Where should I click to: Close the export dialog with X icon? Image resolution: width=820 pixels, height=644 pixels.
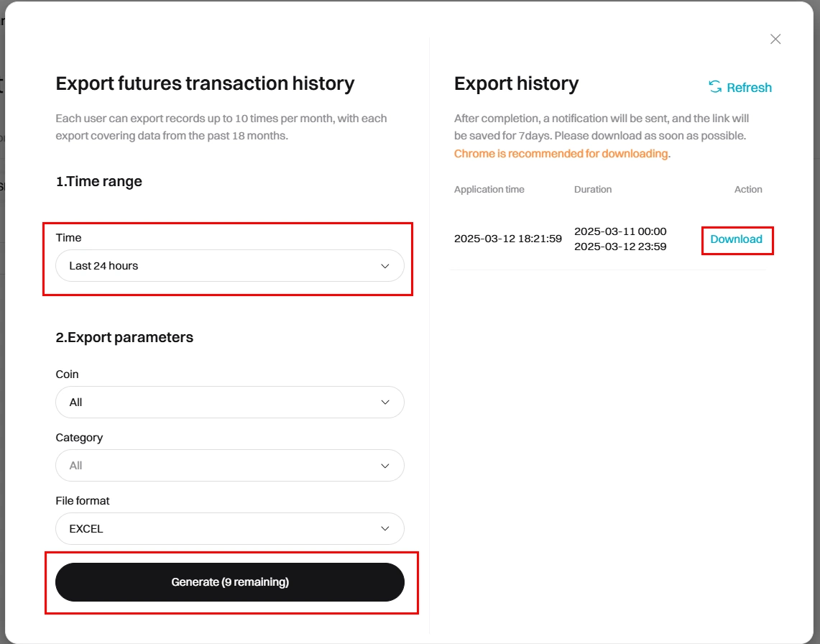[775, 40]
